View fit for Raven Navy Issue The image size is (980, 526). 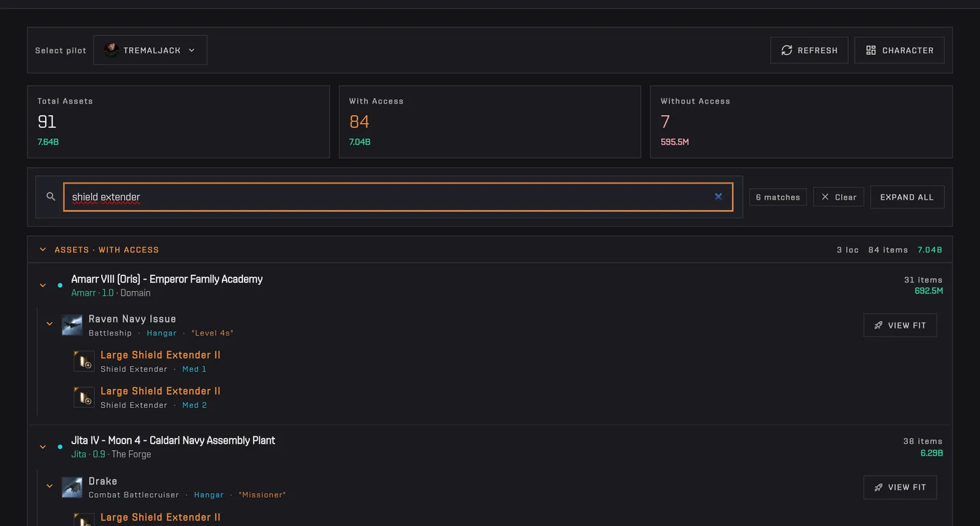[x=900, y=325]
